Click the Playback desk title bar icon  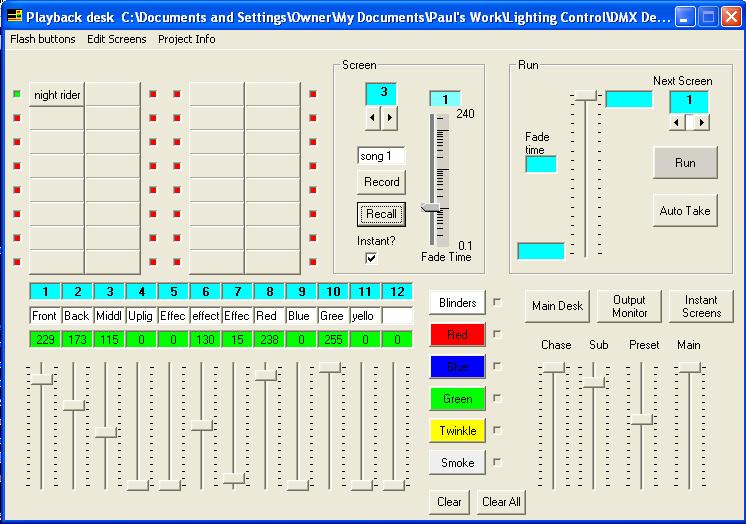click(x=14, y=17)
